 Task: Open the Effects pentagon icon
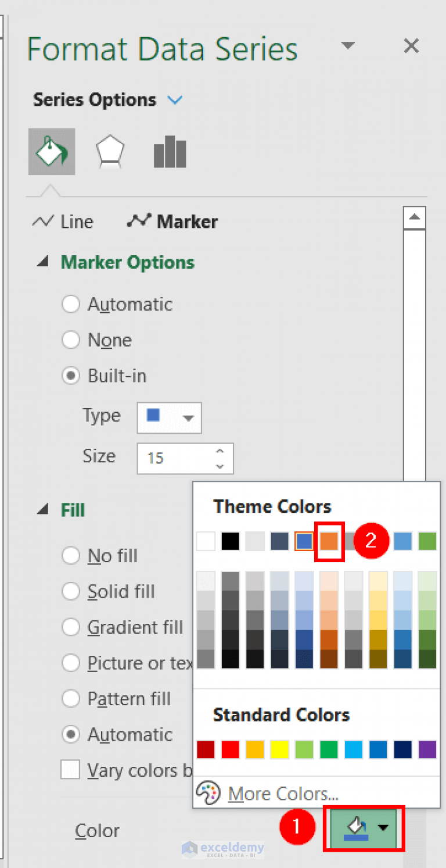tap(110, 151)
